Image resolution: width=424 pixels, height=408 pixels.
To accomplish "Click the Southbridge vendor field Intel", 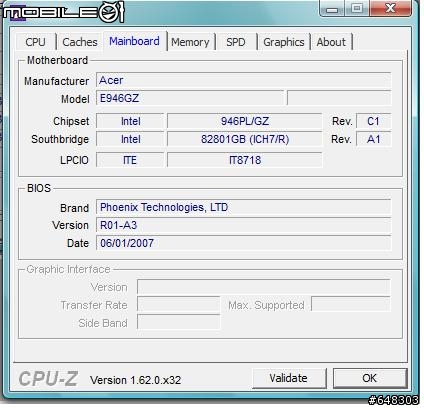I will (x=130, y=139).
